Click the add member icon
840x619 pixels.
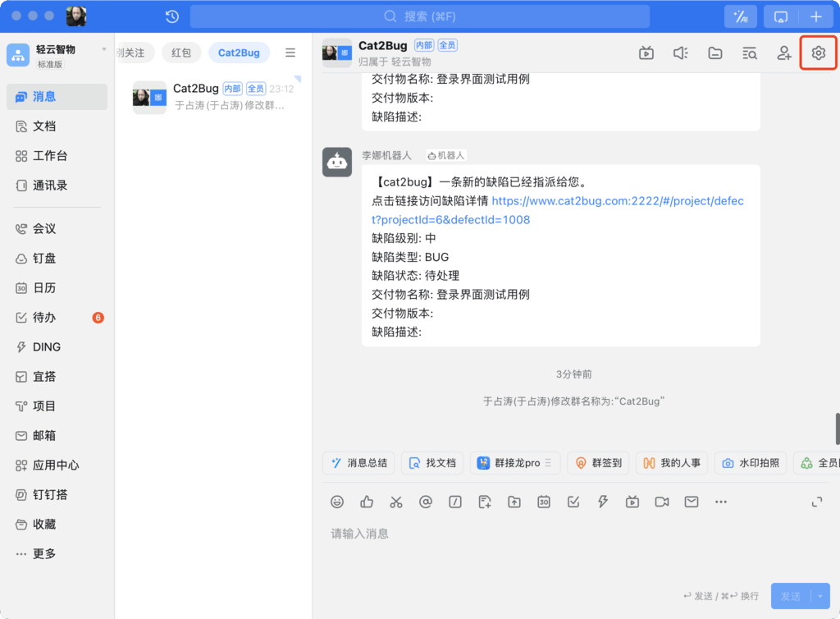tap(783, 53)
